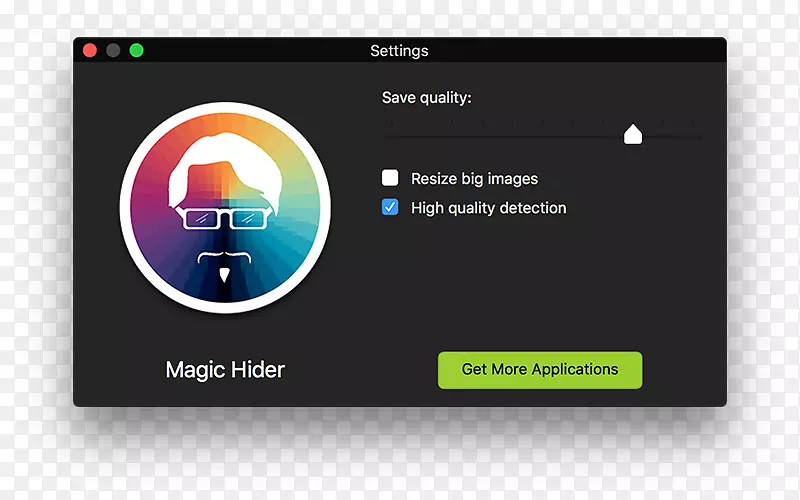This screenshot has height=500, width=800.
Task: Close the Settings window with red button
Action: tap(90, 51)
